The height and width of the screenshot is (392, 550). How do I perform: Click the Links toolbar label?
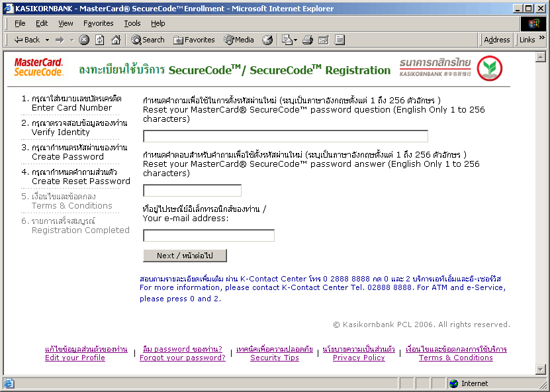tap(527, 40)
